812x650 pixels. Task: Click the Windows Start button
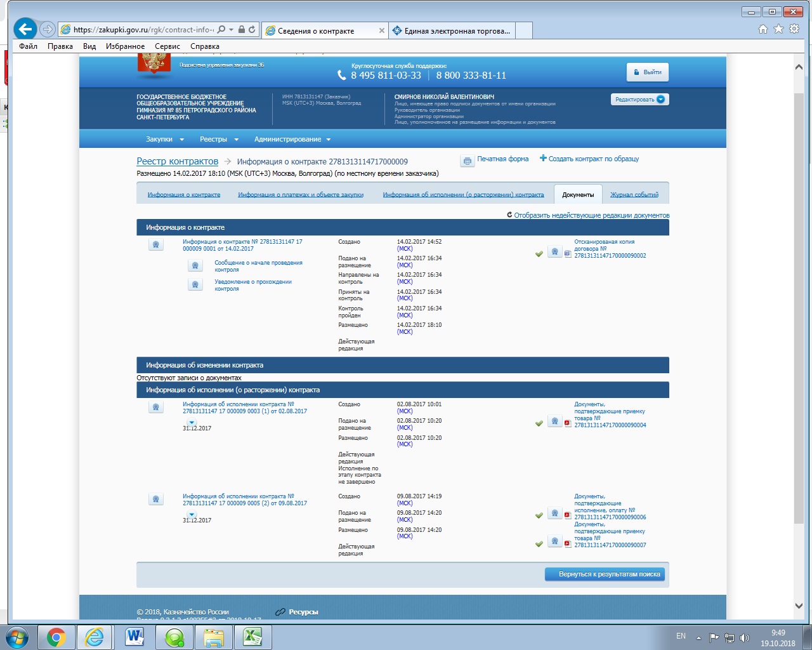coord(17,637)
